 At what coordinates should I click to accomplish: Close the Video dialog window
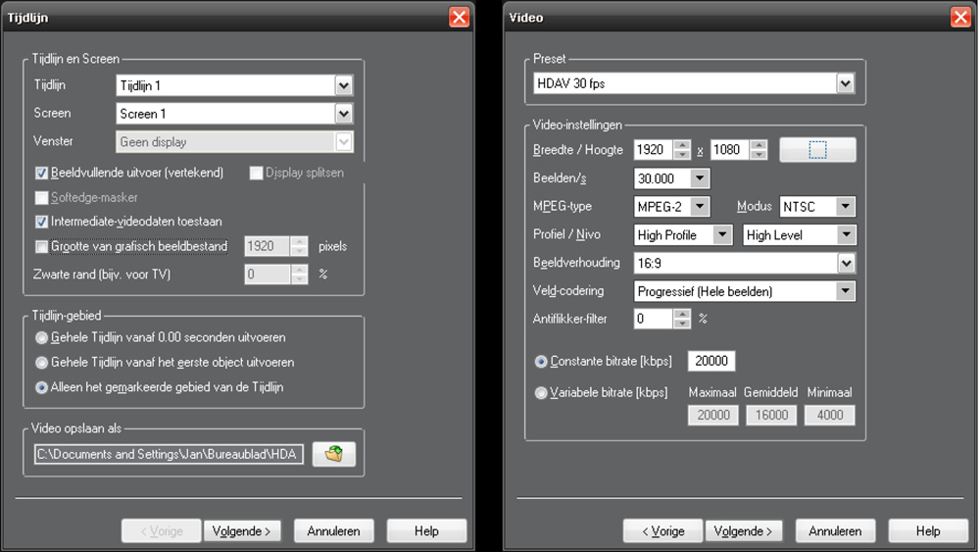pos(960,17)
